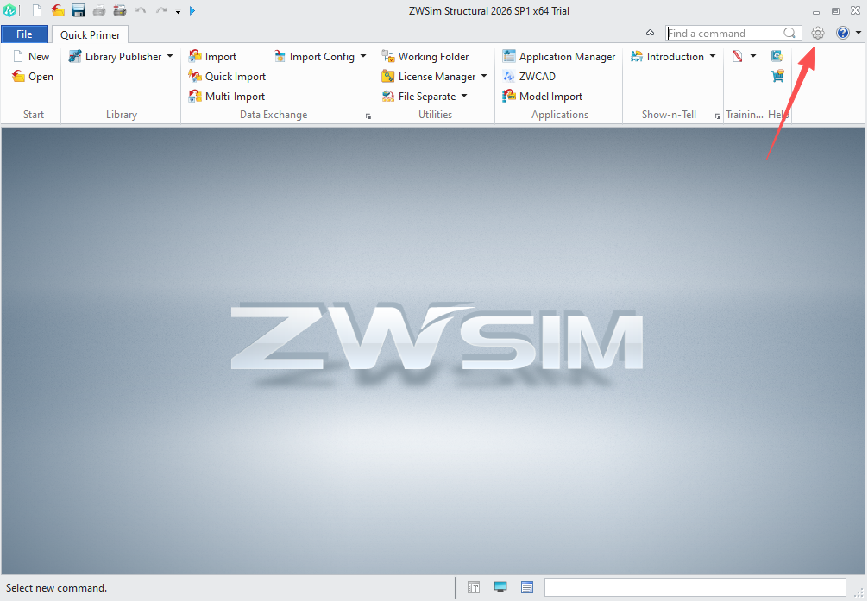This screenshot has height=601, width=868.
Task: Click the New button in Start group
Action: [x=31, y=57]
